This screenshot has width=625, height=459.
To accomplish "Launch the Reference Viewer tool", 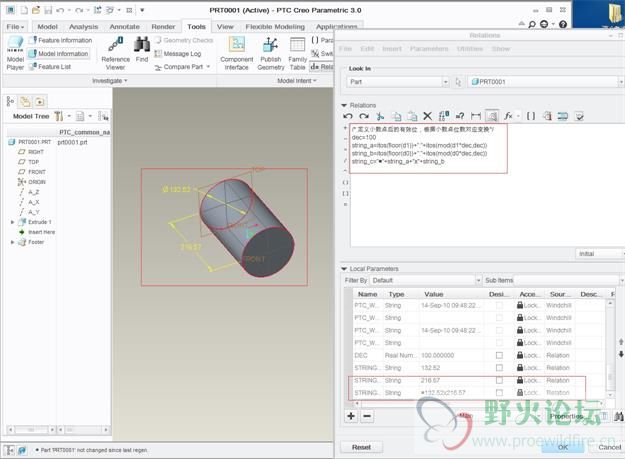I will click(115, 53).
